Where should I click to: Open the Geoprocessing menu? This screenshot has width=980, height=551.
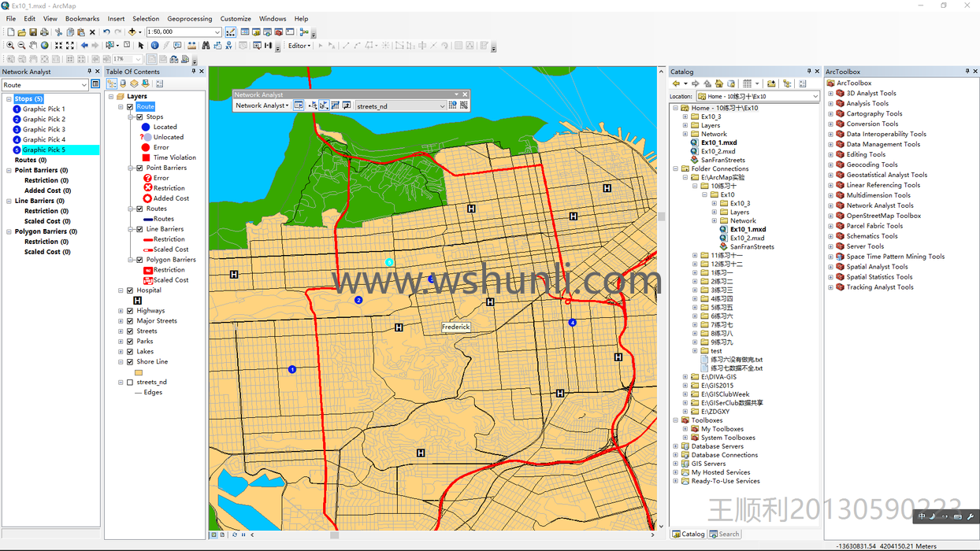click(189, 19)
